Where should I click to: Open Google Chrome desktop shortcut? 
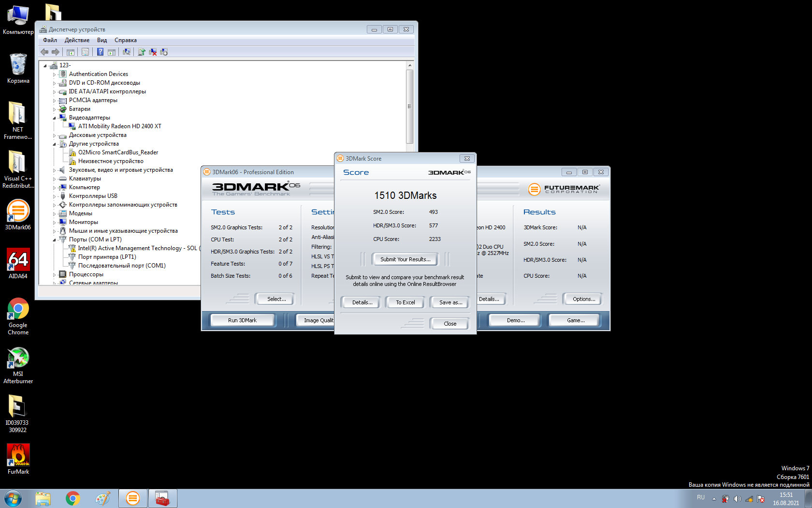pyautogui.click(x=18, y=317)
